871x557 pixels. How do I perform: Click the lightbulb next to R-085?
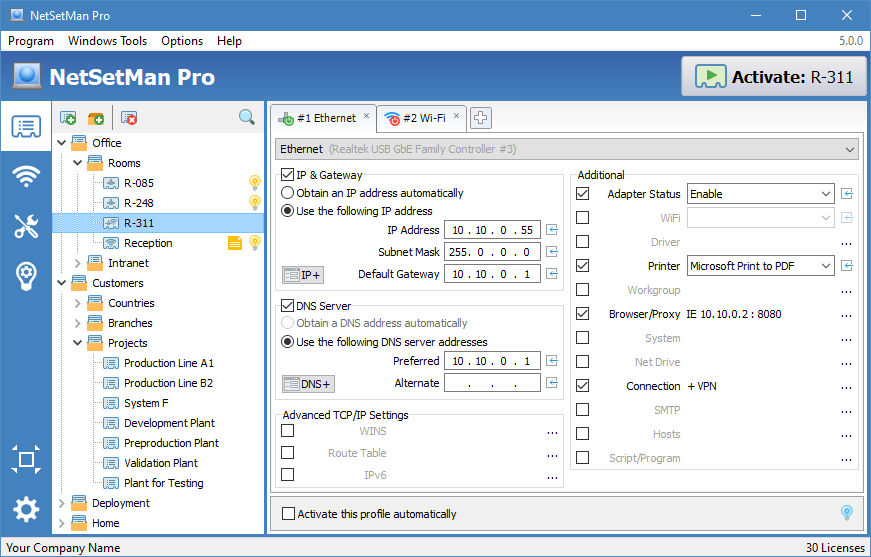pyautogui.click(x=254, y=182)
